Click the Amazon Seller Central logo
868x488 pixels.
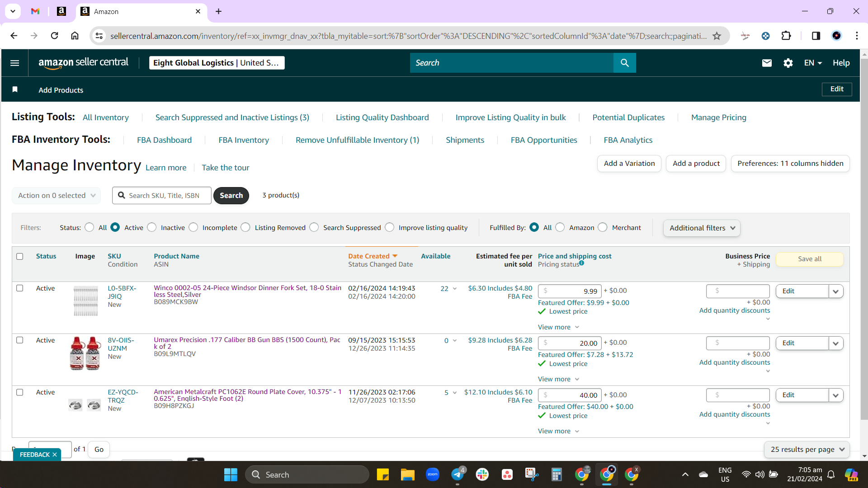pos(83,63)
